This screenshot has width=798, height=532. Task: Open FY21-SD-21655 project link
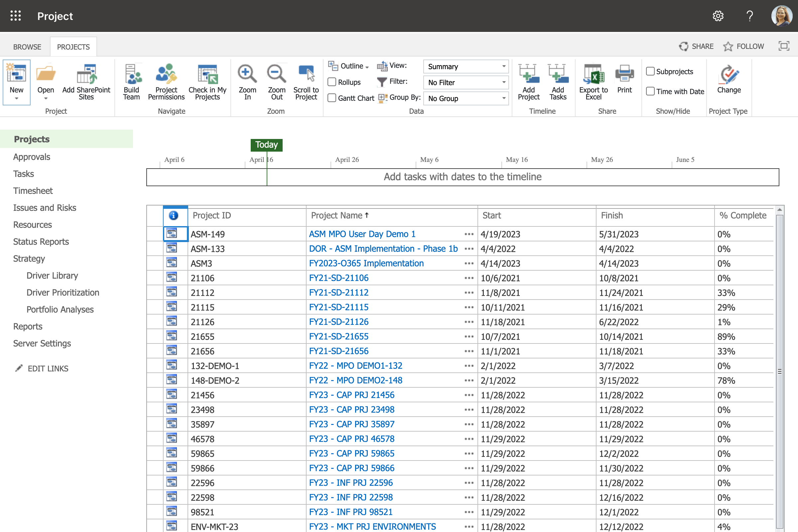(338, 336)
